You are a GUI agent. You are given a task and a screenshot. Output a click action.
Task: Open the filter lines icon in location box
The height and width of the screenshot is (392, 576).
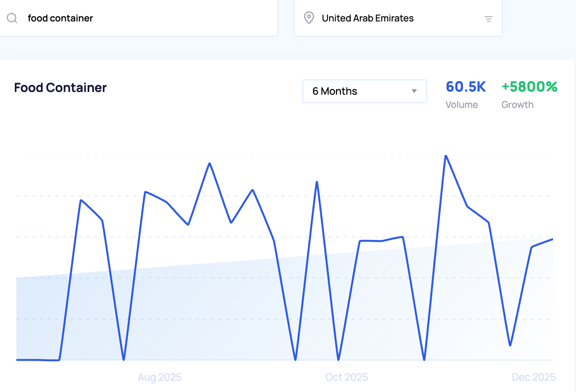[488, 19]
